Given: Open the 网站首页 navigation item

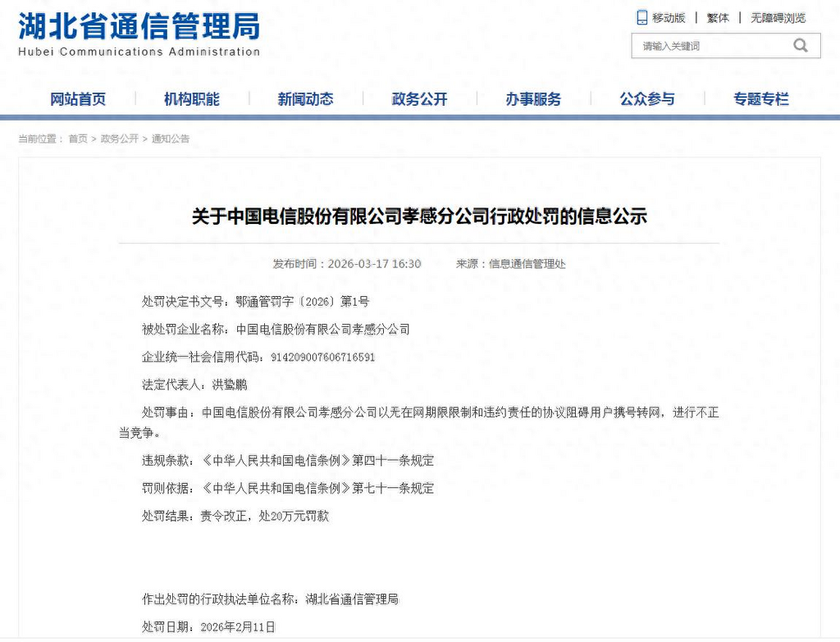Looking at the screenshot, I should tap(78, 99).
